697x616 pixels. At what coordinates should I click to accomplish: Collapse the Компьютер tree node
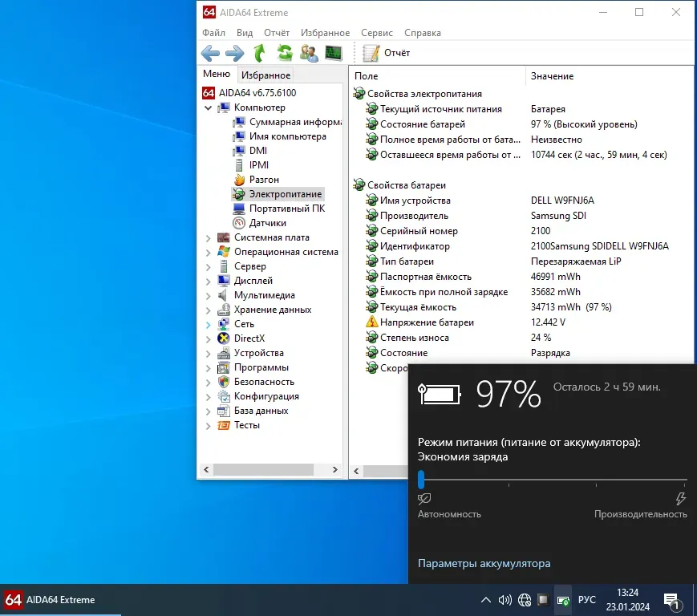click(x=209, y=107)
